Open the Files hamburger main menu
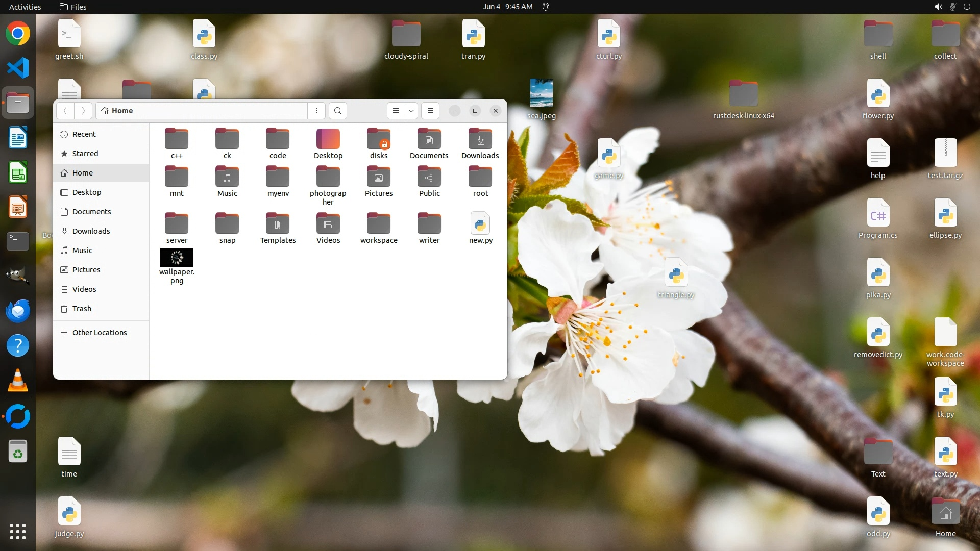 [x=430, y=111]
